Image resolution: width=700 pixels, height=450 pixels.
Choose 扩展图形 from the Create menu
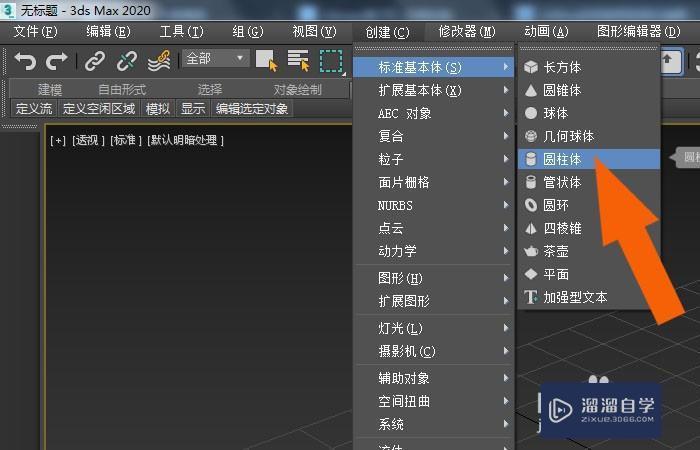[x=433, y=301]
